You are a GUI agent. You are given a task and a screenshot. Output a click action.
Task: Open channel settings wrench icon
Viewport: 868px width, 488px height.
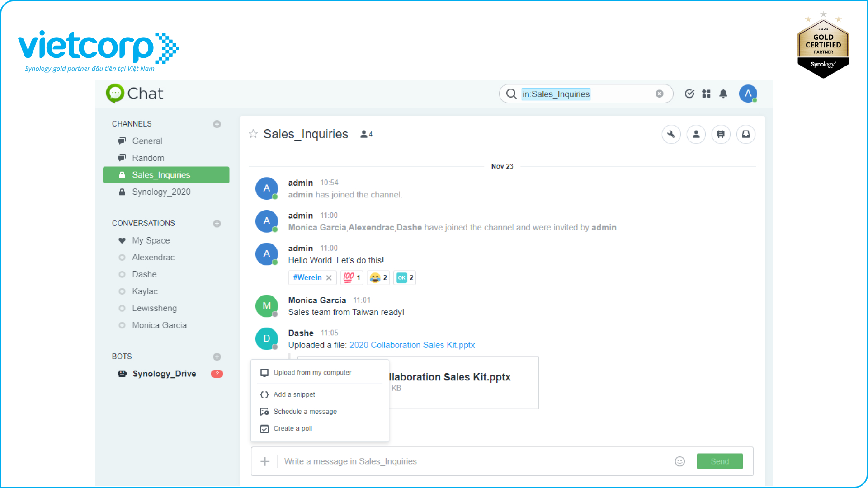[x=671, y=134]
